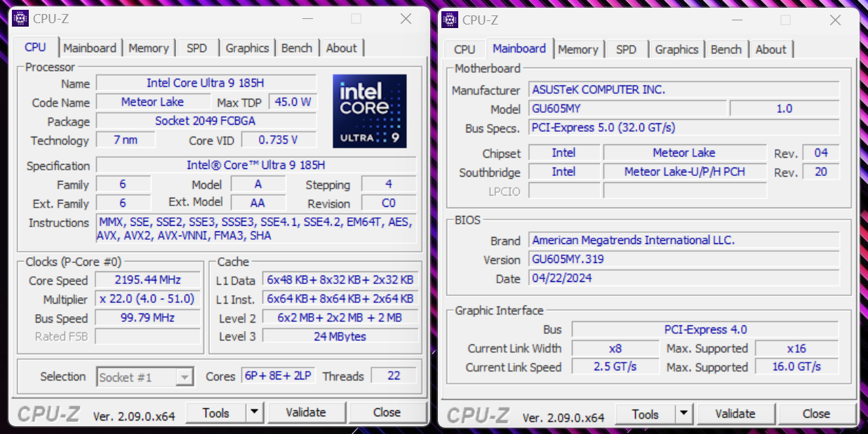The image size is (868, 434).
Task: Close left CPU-Z window with title bar X
Action: coord(406,19)
